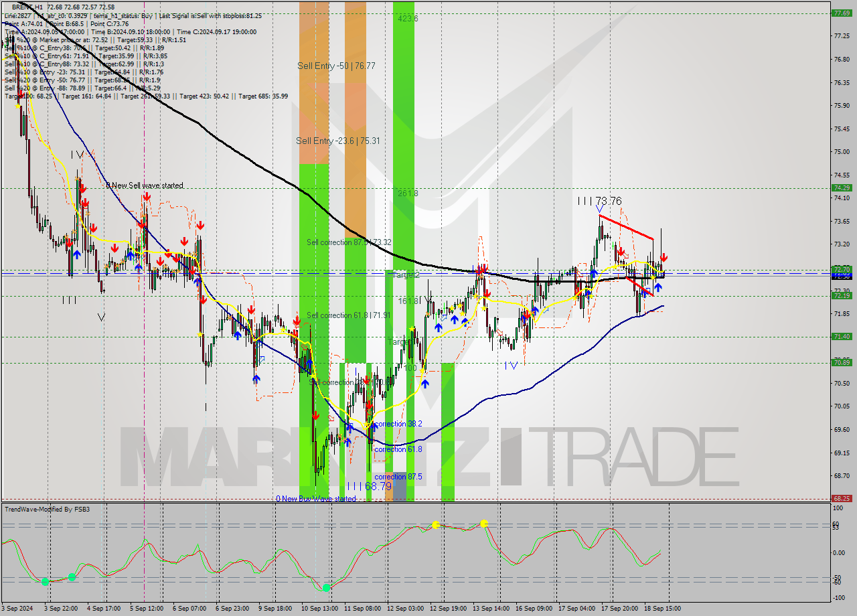Viewport: 857px width, 616px height.
Task: Click the 'Sell correction 87.5 | 73.32' label
Action: click(349, 242)
